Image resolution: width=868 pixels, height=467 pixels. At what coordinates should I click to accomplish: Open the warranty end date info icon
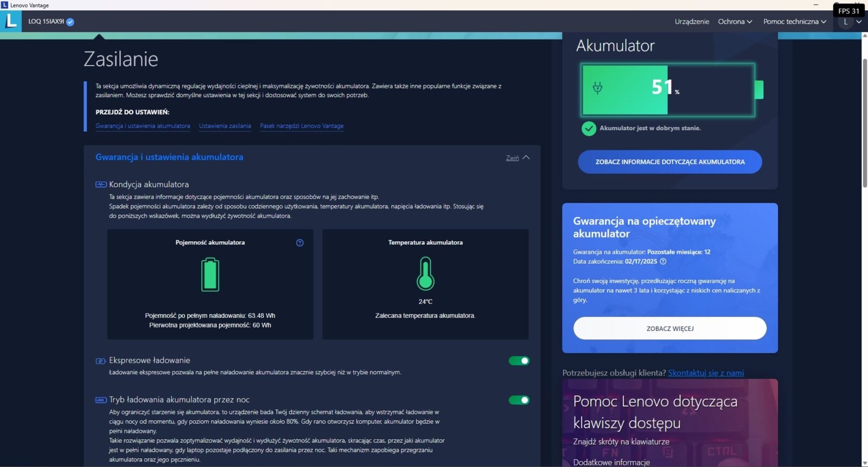tap(663, 261)
